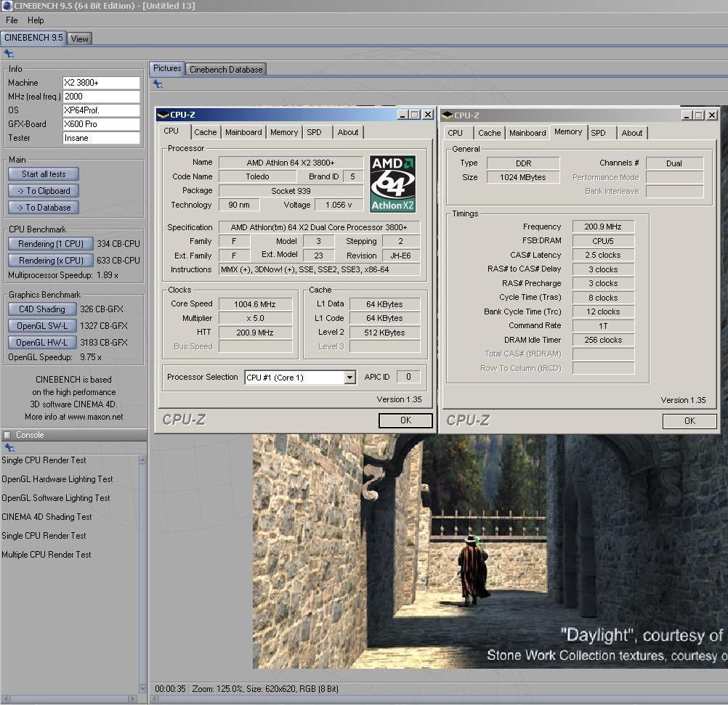This screenshot has width=728, height=705.
Task: Click the MHz (real freq.) input field
Action: click(101, 97)
